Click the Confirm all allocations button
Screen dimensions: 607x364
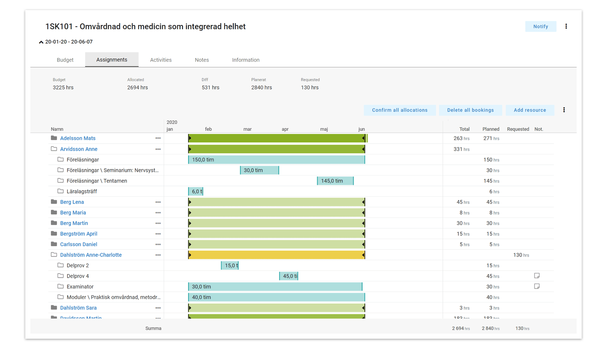coord(400,110)
